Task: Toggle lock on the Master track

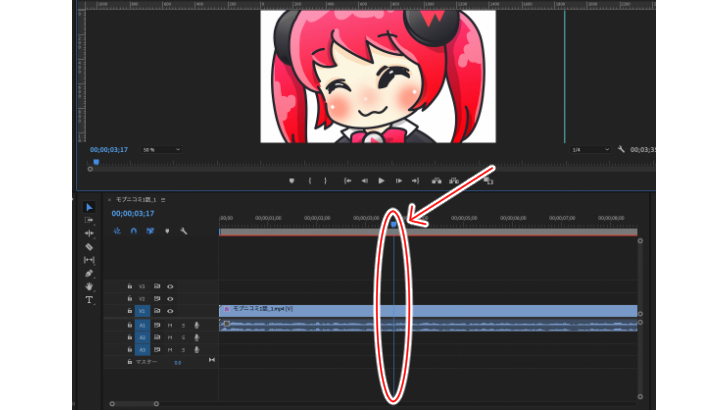Action: [x=130, y=362]
